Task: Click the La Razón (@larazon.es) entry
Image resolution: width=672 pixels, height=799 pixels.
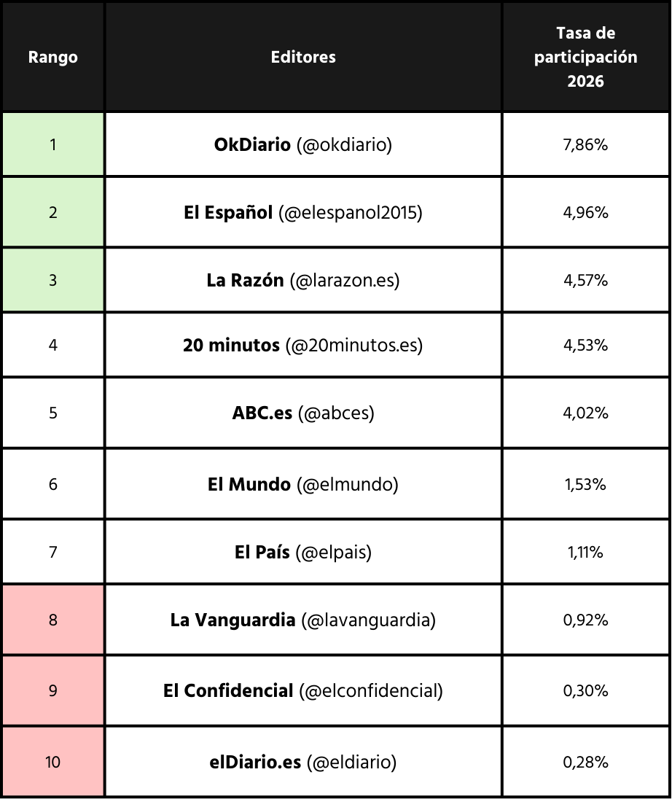Action: coord(303,281)
